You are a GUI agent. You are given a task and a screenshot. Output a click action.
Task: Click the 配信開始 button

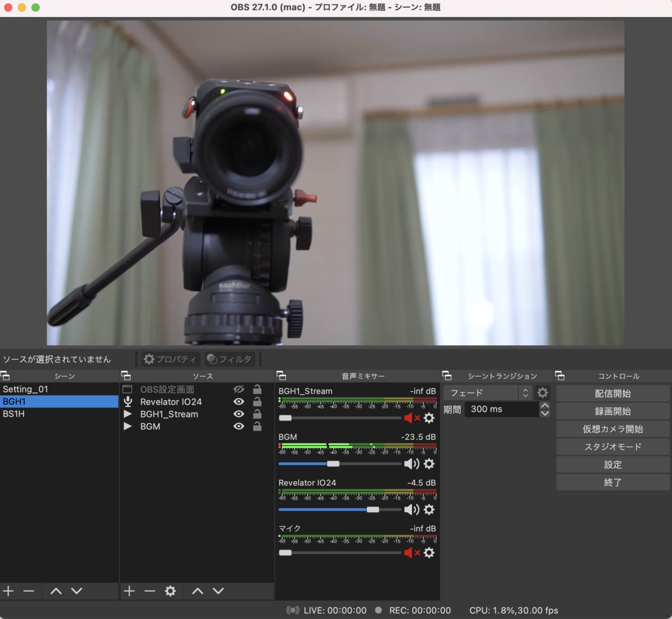(x=613, y=393)
